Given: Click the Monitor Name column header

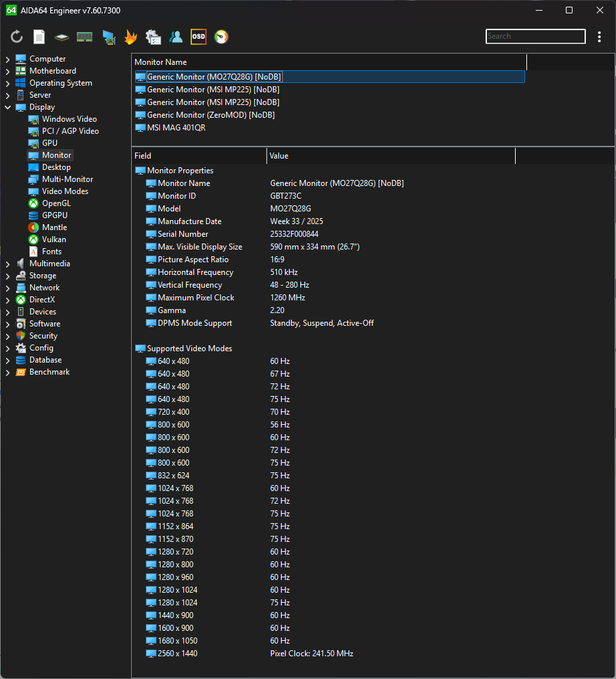Looking at the screenshot, I should (329, 62).
